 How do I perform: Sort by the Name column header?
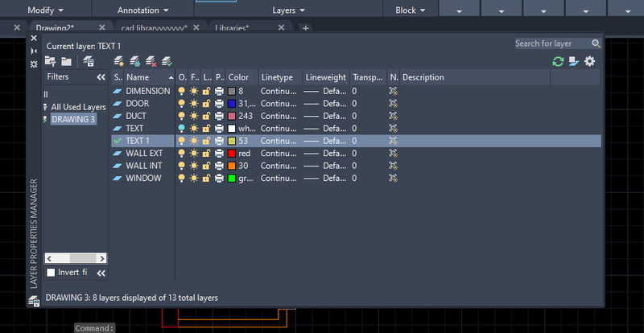[x=150, y=77]
